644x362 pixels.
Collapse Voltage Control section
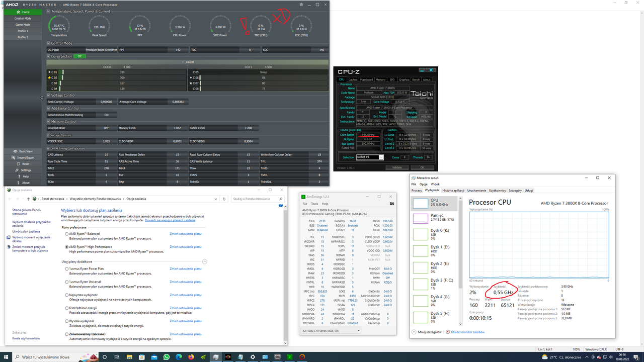[48, 95]
